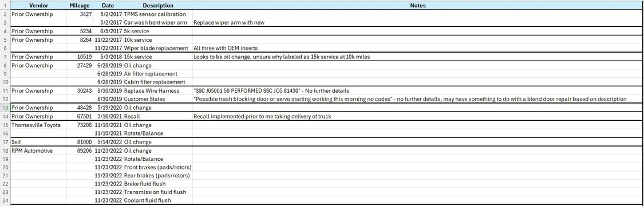Image resolution: width=644 pixels, height=206 pixels.
Task: Select the 5k service description cell
Action: click(158, 31)
